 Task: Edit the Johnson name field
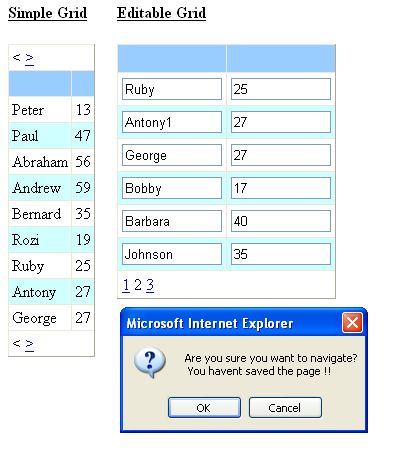click(172, 254)
